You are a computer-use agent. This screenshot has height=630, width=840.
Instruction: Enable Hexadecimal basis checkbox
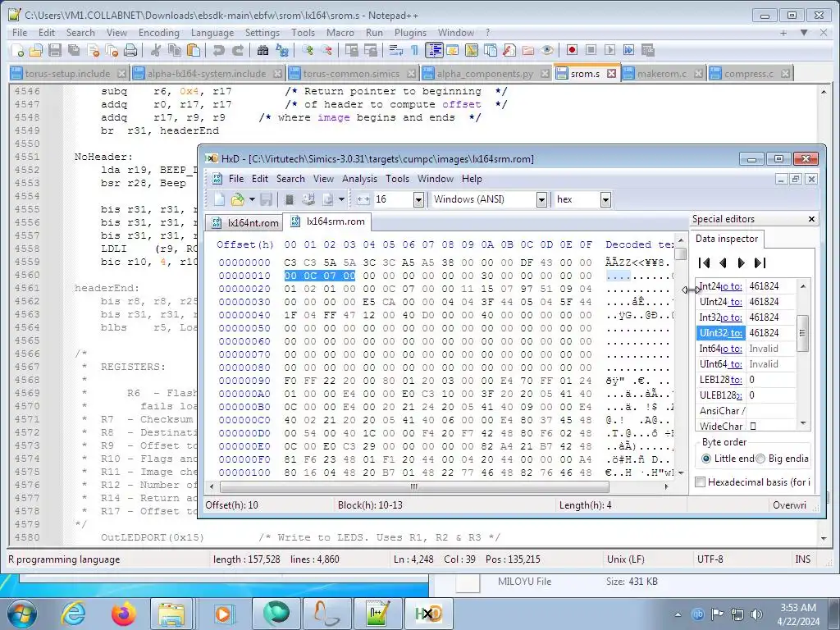pos(701,482)
